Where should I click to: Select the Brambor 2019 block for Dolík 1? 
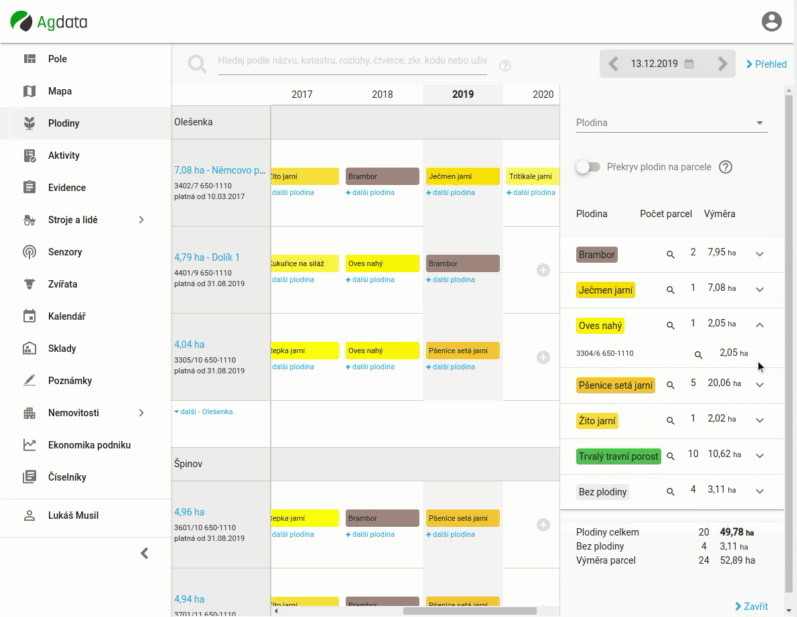click(x=463, y=263)
